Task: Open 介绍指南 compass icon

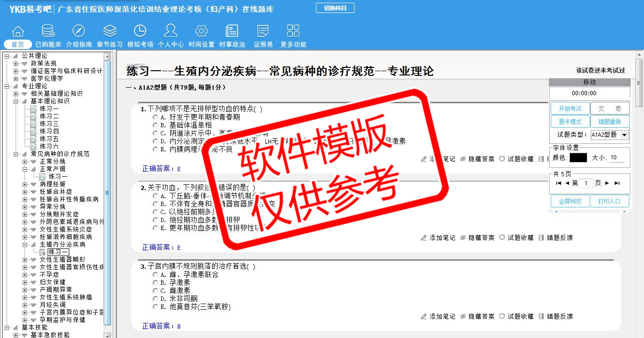Action: point(79,32)
